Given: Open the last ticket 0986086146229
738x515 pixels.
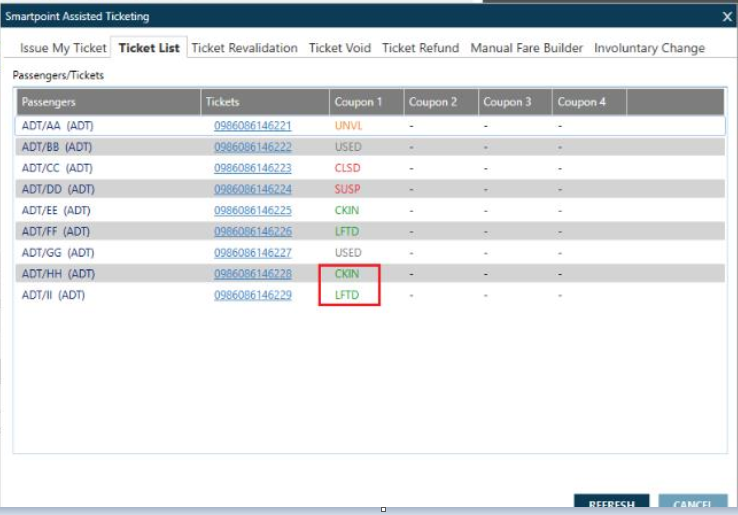Looking at the screenshot, I should click(x=252, y=295).
